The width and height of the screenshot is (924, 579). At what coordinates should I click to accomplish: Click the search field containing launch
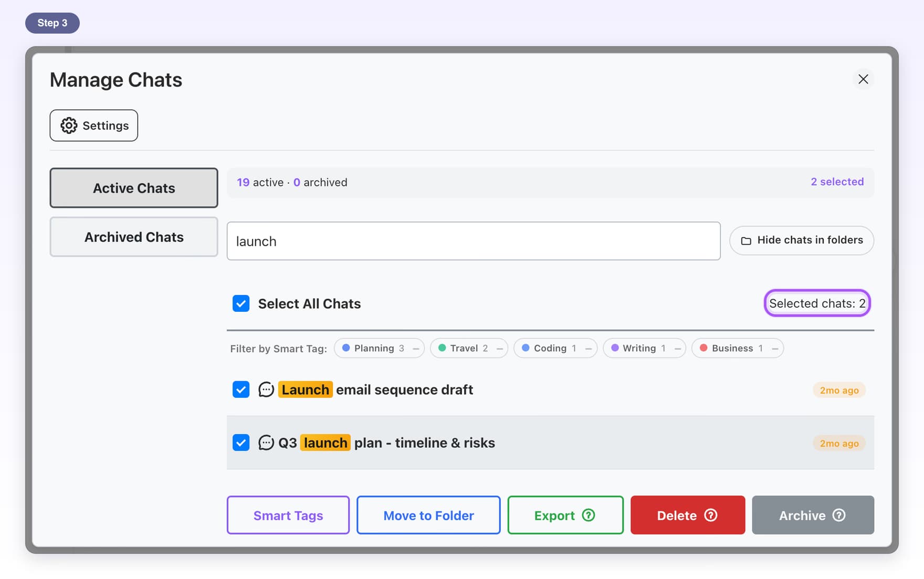[474, 241]
